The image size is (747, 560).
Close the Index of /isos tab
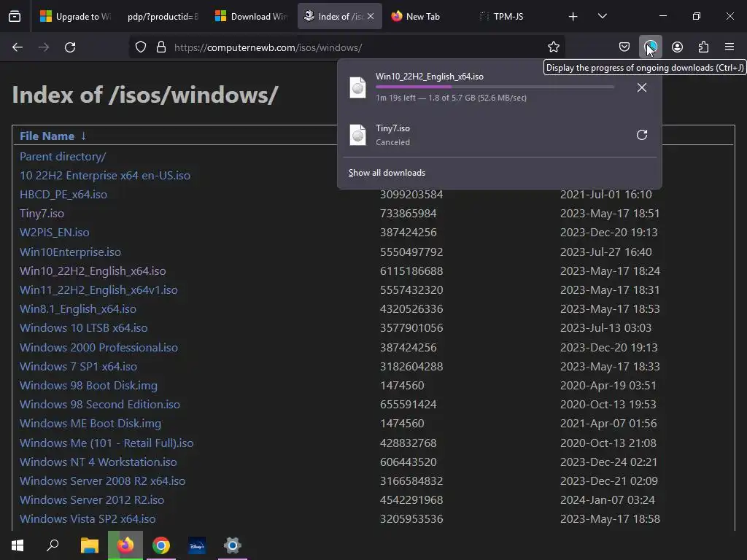(x=371, y=16)
